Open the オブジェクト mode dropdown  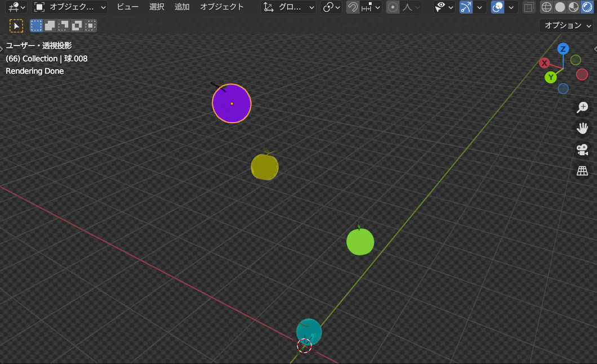pos(70,7)
